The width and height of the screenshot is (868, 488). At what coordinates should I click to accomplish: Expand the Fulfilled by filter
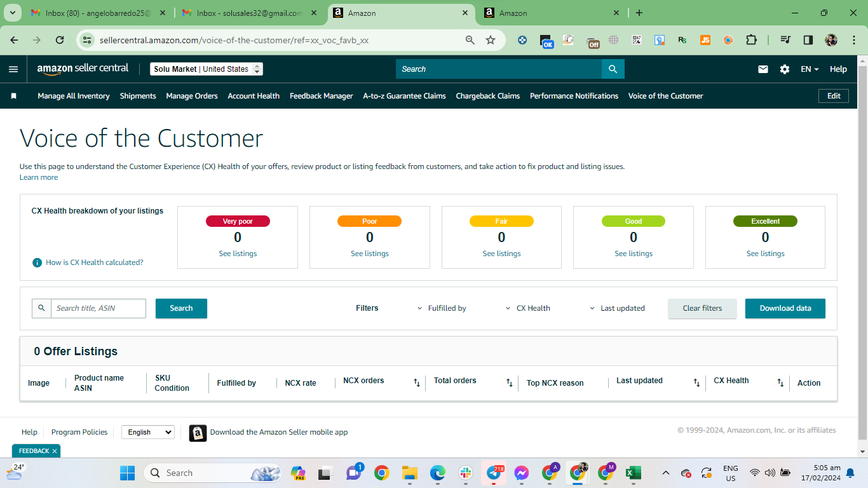[442, 308]
